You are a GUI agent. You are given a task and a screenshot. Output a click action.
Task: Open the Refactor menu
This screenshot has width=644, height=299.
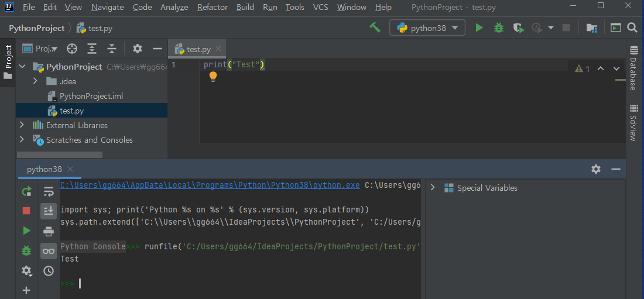[213, 7]
